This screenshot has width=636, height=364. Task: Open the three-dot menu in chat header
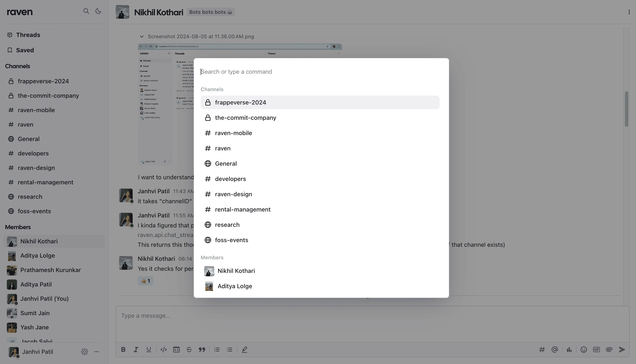(x=629, y=12)
